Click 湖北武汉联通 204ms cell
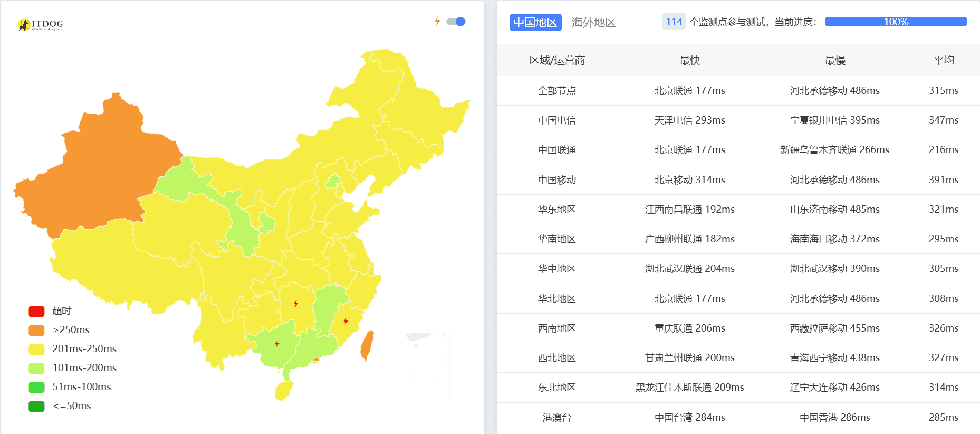This screenshot has height=434, width=980. point(690,269)
